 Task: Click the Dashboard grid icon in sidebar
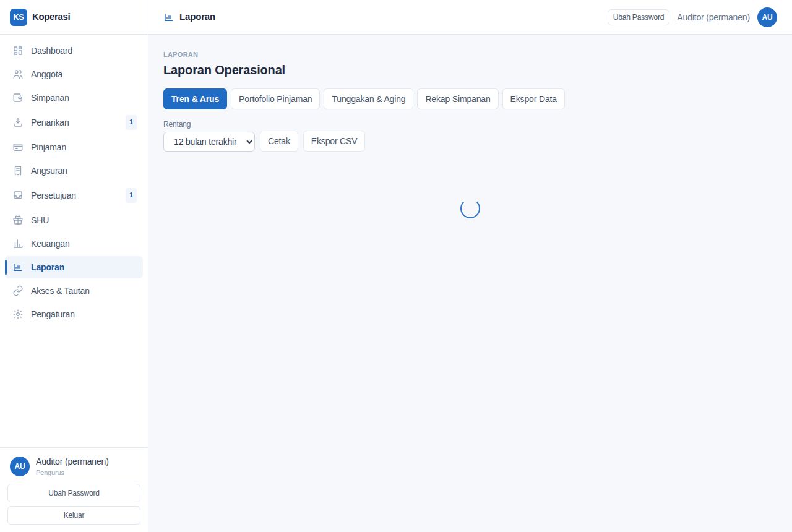click(18, 51)
